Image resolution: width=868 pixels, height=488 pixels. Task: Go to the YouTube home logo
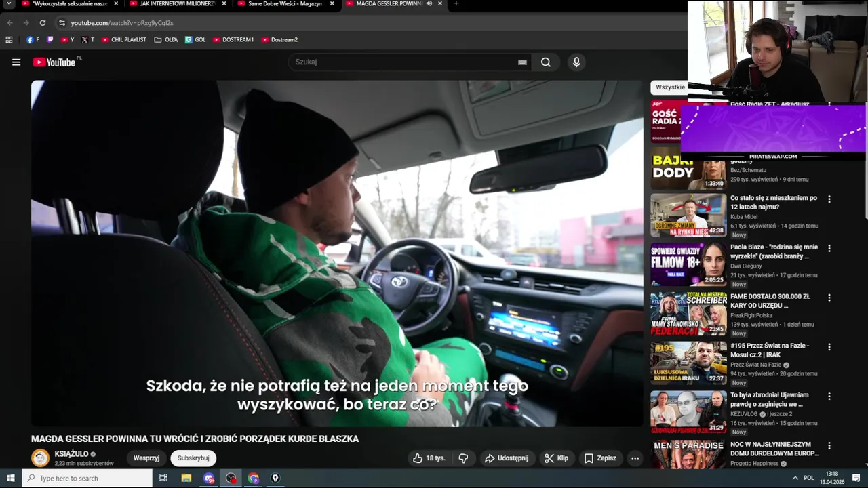pyautogui.click(x=54, y=62)
